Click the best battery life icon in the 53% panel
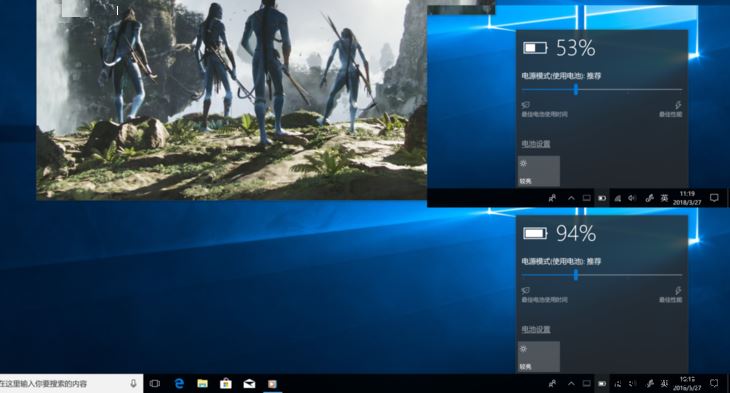Image resolution: width=730 pixels, height=393 pixels. (x=526, y=105)
